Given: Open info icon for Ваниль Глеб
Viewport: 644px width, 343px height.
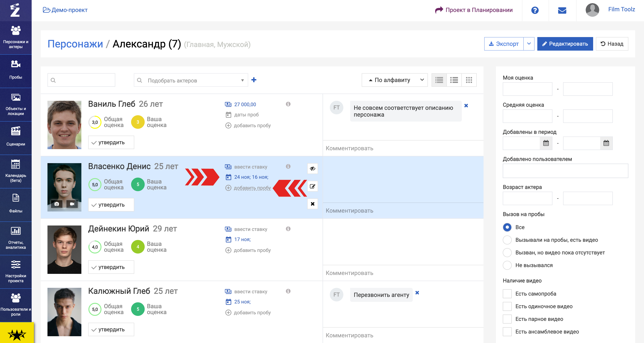Looking at the screenshot, I should click(288, 104).
